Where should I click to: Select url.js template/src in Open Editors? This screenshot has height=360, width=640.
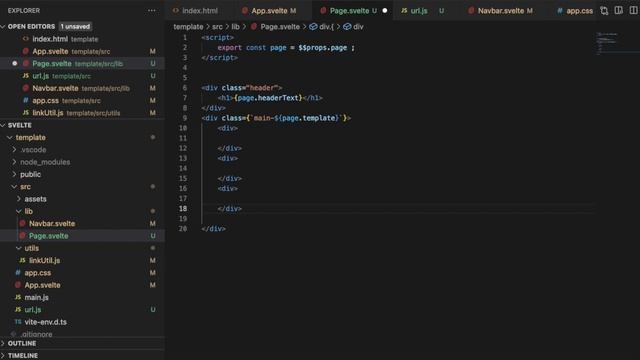tap(82, 76)
